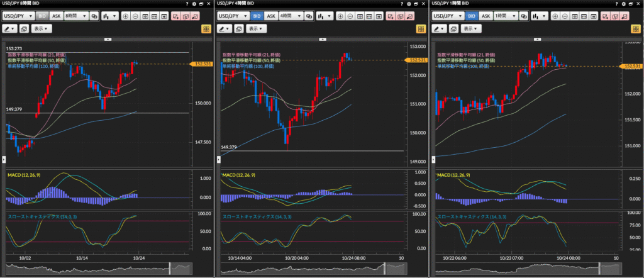Open USD/JPY currency pair dropdown on 4時間 chart
Viewport: 644px width, 278px height.
pos(232,16)
